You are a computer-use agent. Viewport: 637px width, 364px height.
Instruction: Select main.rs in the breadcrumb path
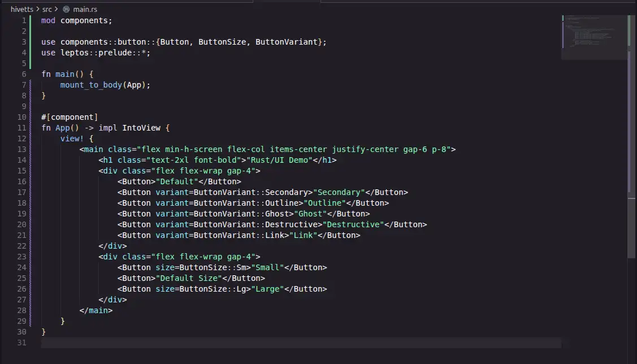(x=85, y=9)
